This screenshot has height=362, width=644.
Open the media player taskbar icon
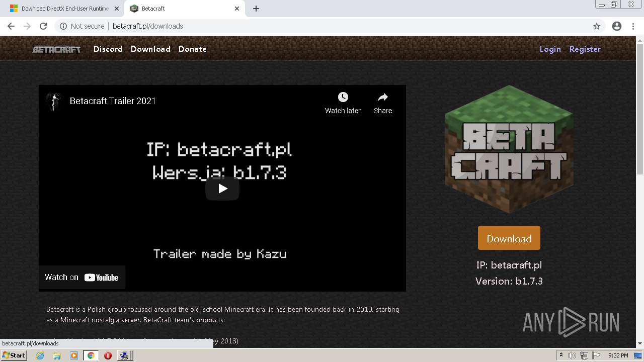[74, 355]
